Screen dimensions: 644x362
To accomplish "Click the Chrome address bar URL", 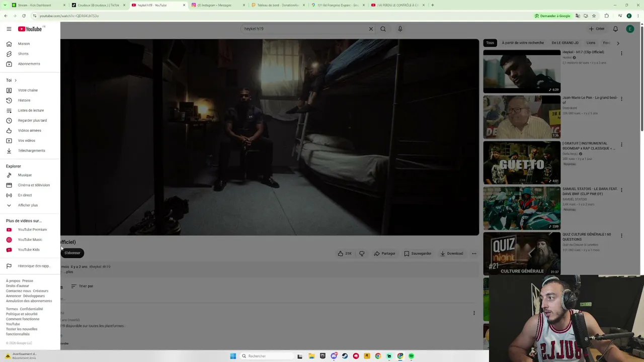I will pyautogui.click(x=69, y=16).
